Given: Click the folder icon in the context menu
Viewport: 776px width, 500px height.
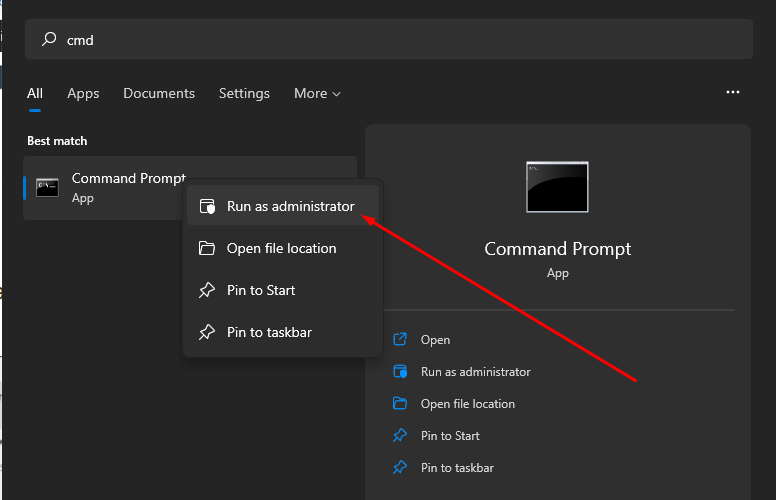Looking at the screenshot, I should (207, 248).
